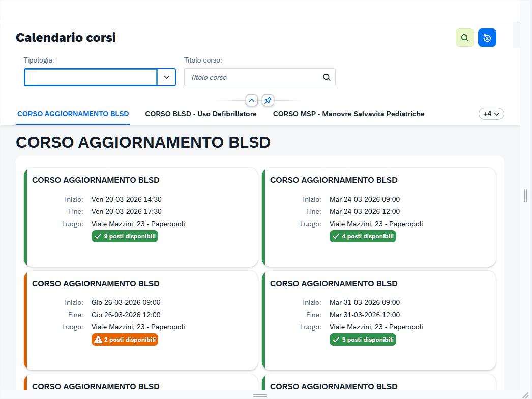532x399 pixels.
Task: Click the Tipologia: label
Action: (x=39, y=60)
